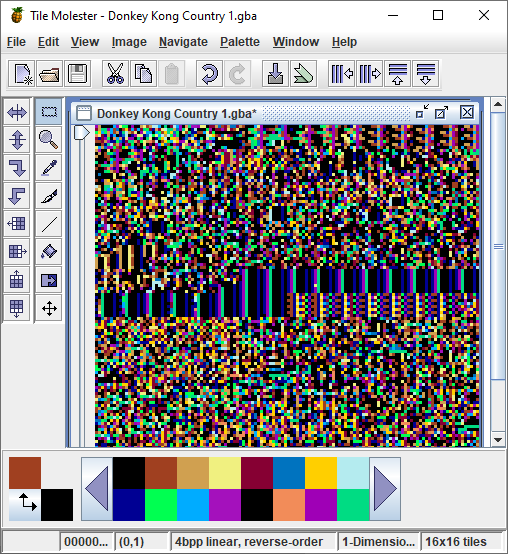
Task: Open the Navigate menu
Action: coord(183,42)
